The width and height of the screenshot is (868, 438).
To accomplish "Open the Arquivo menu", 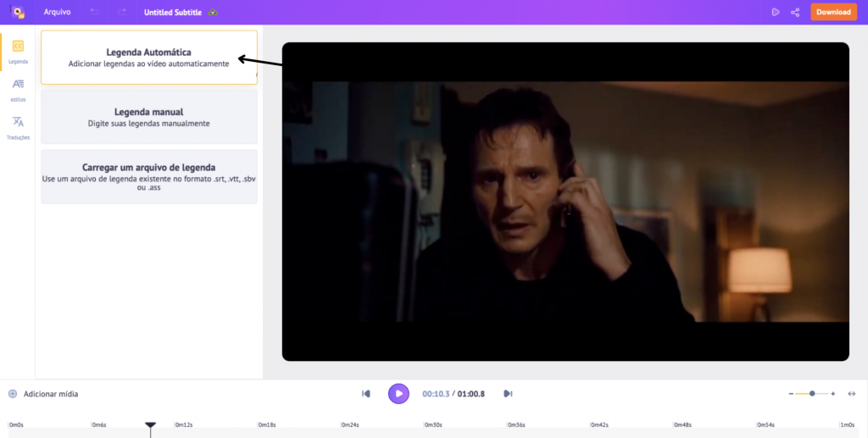I will [x=58, y=12].
